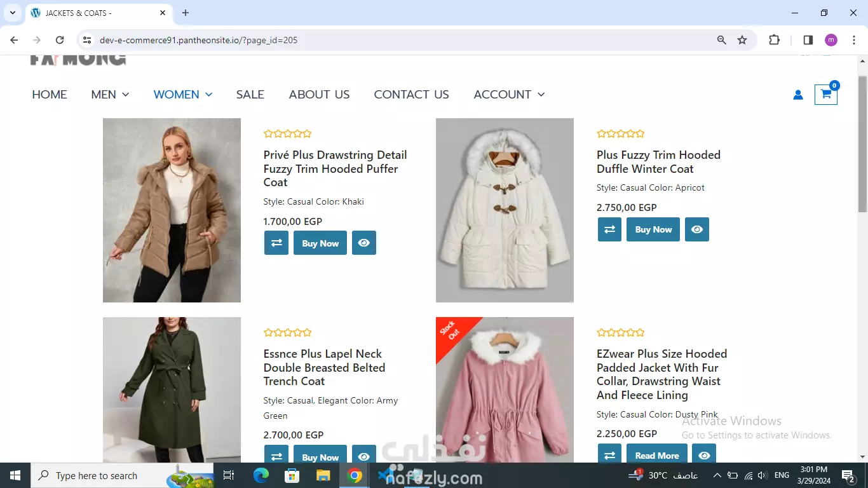Screen dimensions: 868x488
Task: Click star rating for Privé Plus Puffer Coat
Action: click(x=288, y=133)
